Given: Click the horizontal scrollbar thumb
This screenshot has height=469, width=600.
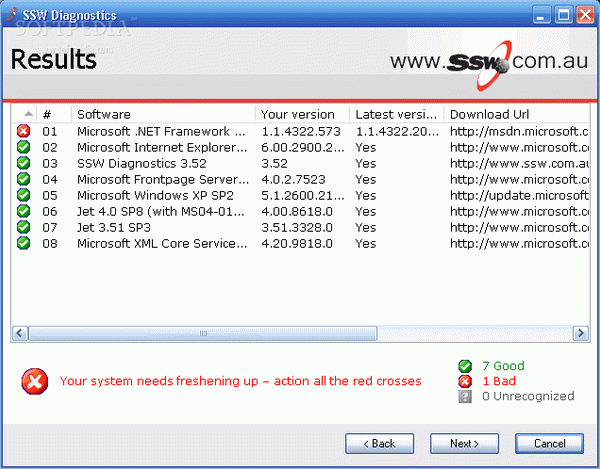Looking at the screenshot, I should tap(203, 333).
